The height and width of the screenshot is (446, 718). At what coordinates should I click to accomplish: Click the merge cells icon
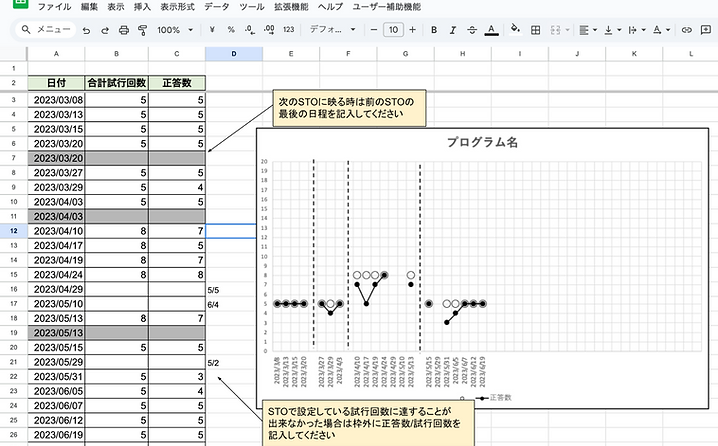pos(555,30)
